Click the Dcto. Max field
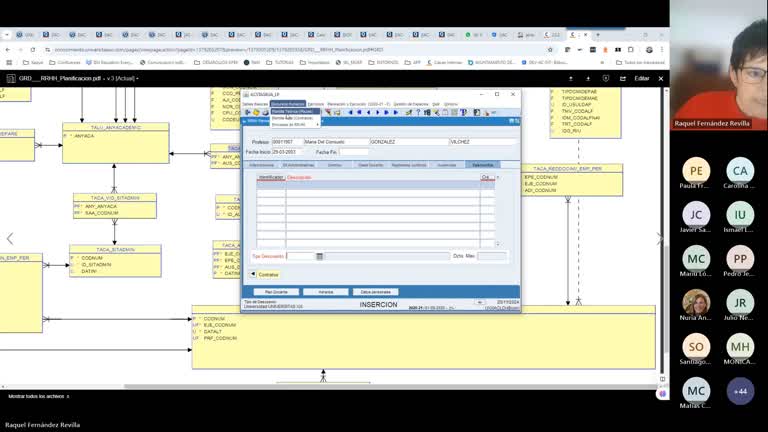The height and width of the screenshot is (432, 768). pos(491,256)
